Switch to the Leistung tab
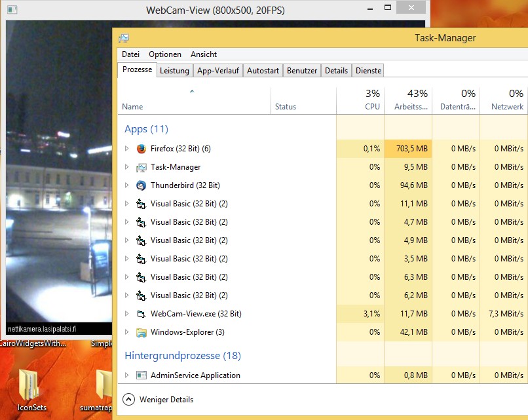The width and height of the screenshot is (528, 420). click(174, 70)
